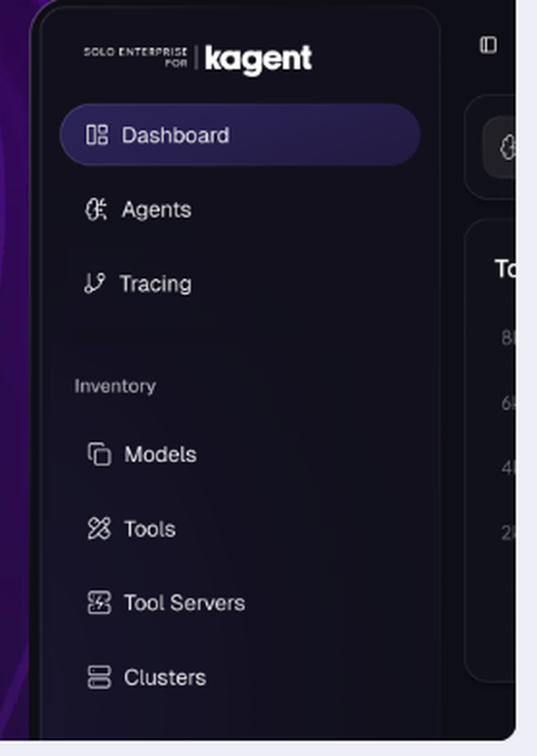Screen dimensions: 537x756
Task: Open the Tool Servers page
Action: 184,603
